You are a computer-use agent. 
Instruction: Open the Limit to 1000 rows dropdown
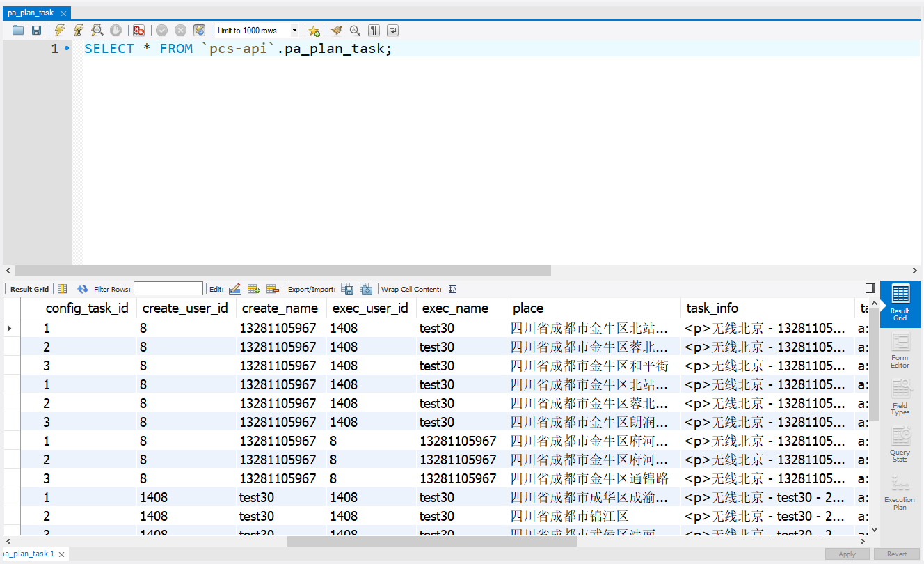(294, 31)
